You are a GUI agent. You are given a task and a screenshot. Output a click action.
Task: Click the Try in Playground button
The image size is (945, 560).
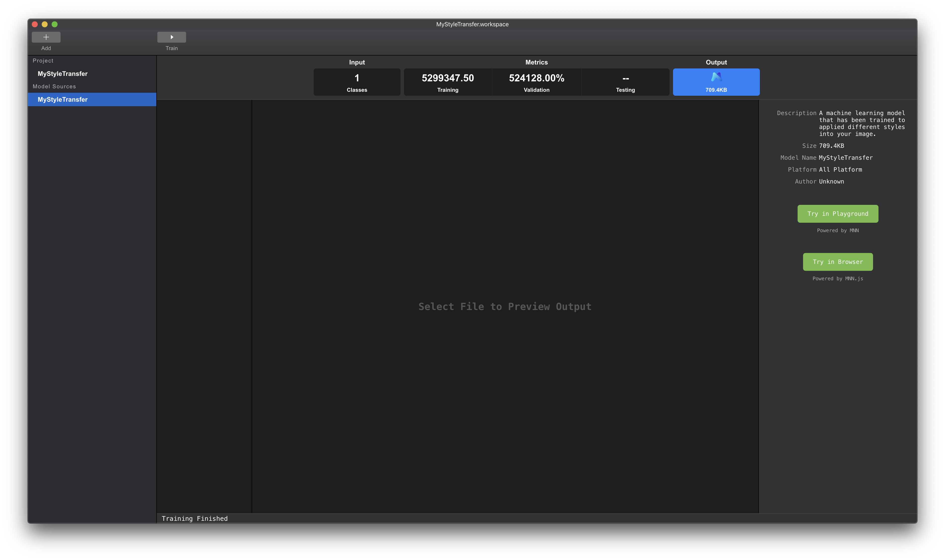837,214
